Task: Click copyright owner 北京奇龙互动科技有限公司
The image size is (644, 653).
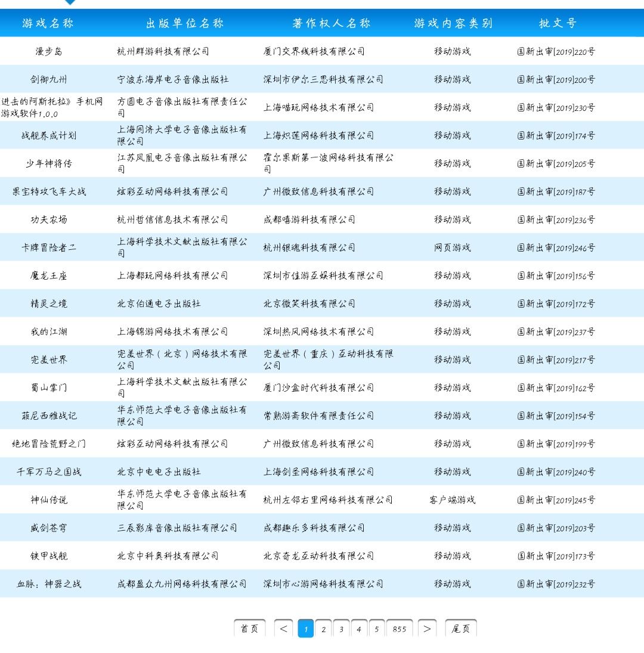Action: pyautogui.click(x=318, y=556)
